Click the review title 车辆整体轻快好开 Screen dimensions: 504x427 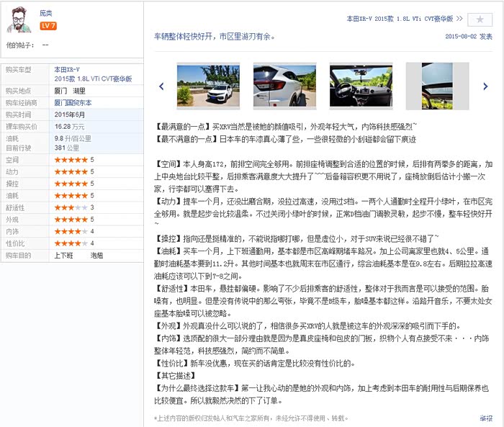click(x=215, y=37)
